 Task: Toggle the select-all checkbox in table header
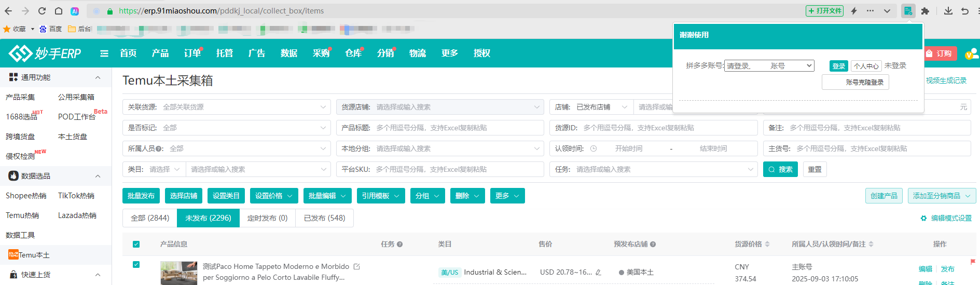pyautogui.click(x=136, y=244)
